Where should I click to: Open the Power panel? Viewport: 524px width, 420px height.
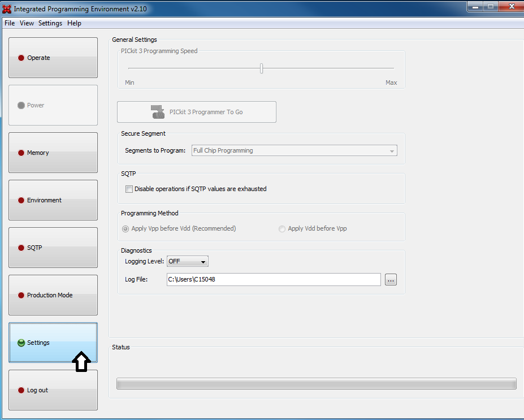pyautogui.click(x=53, y=105)
